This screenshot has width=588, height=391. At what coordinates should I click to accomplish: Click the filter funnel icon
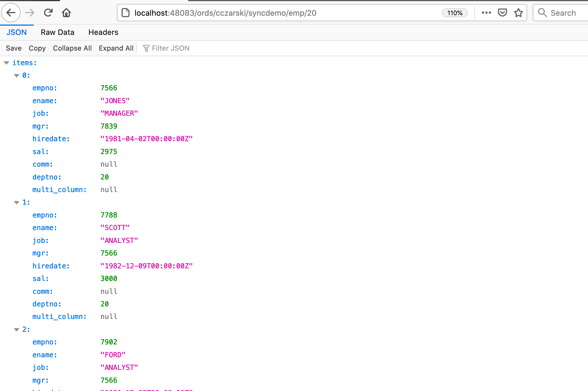(x=146, y=48)
